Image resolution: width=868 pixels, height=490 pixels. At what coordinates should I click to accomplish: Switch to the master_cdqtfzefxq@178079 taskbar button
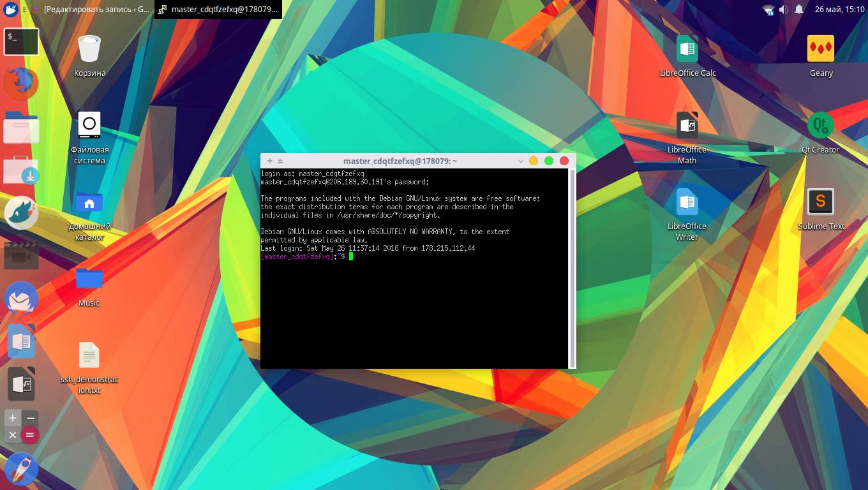click(218, 10)
